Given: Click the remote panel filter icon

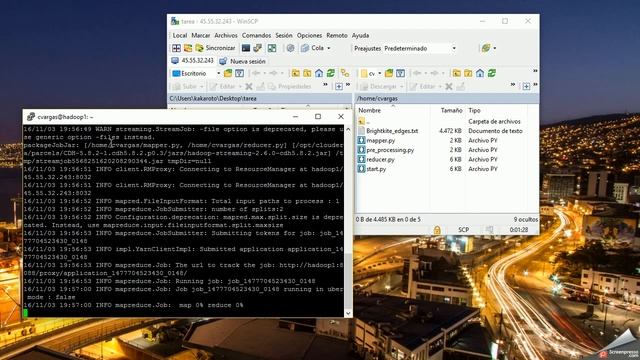Looking at the screenshot, I should (400, 73).
